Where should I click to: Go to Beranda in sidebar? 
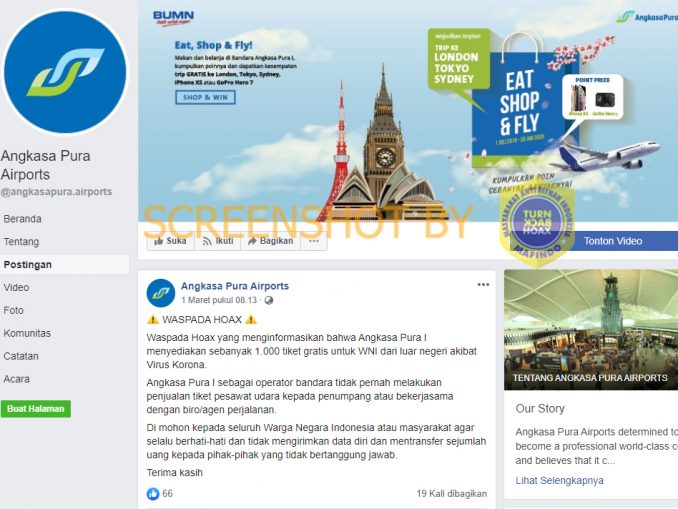click(x=22, y=219)
